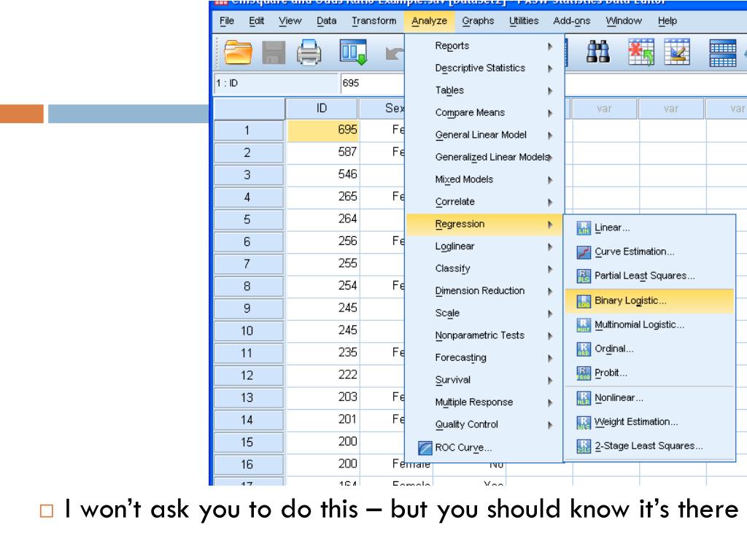This screenshot has width=747, height=560.
Task: Click the Insert Variable icon
Action: (677, 52)
